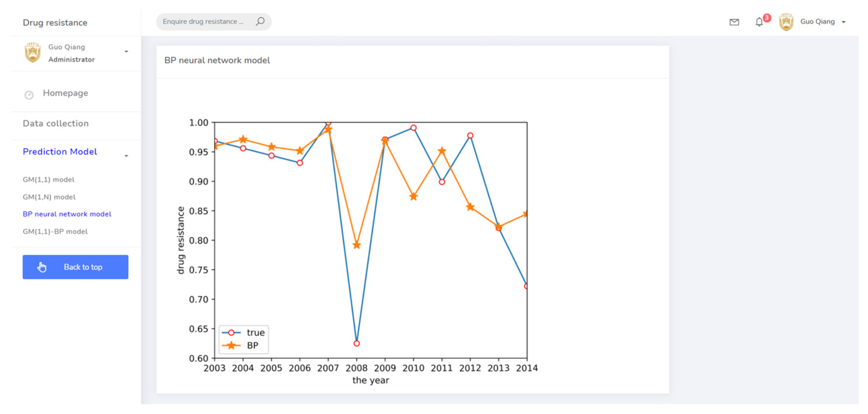This screenshot has width=868, height=414.
Task: Select the GM(1,N) model link
Action: click(49, 197)
